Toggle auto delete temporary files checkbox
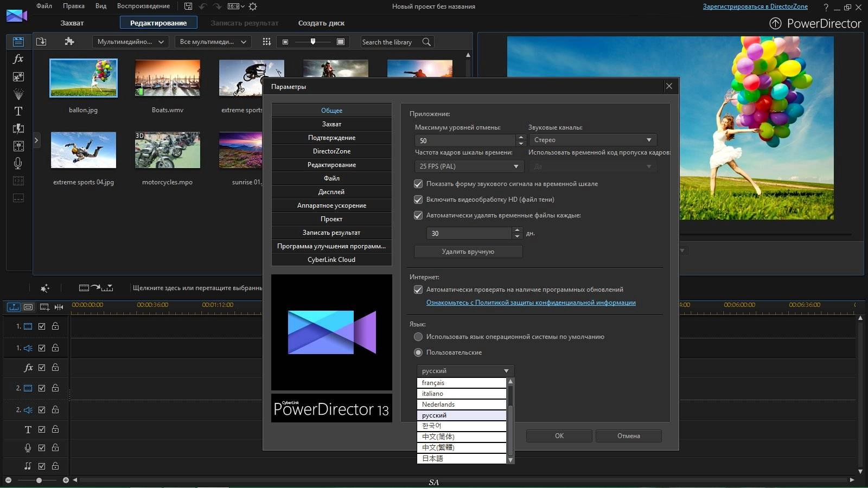The height and width of the screenshot is (488, 868). pyautogui.click(x=418, y=215)
